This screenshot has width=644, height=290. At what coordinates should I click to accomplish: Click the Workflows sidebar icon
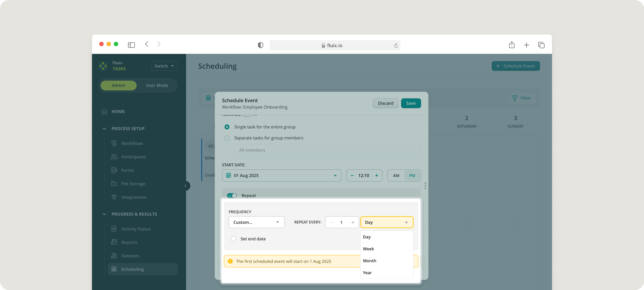click(114, 143)
